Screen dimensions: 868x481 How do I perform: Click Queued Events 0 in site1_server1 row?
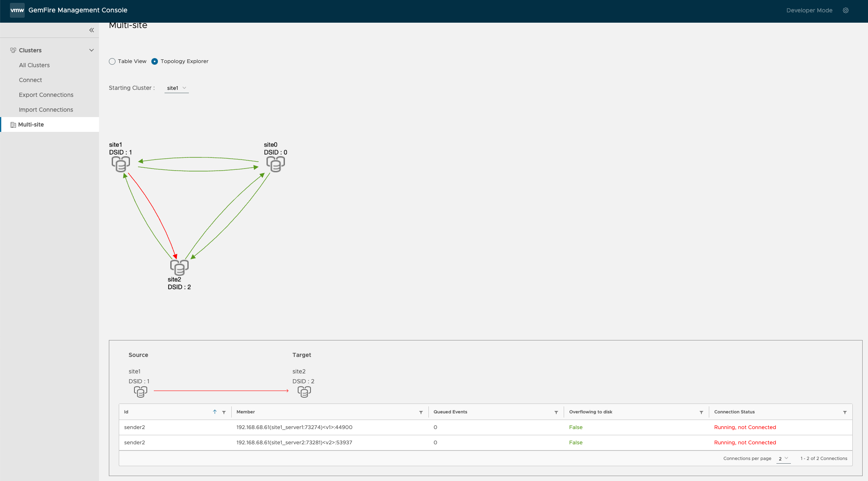[x=435, y=427]
